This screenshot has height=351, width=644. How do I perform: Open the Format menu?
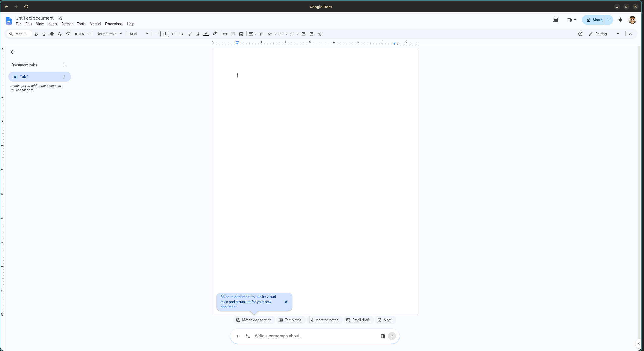(x=67, y=24)
